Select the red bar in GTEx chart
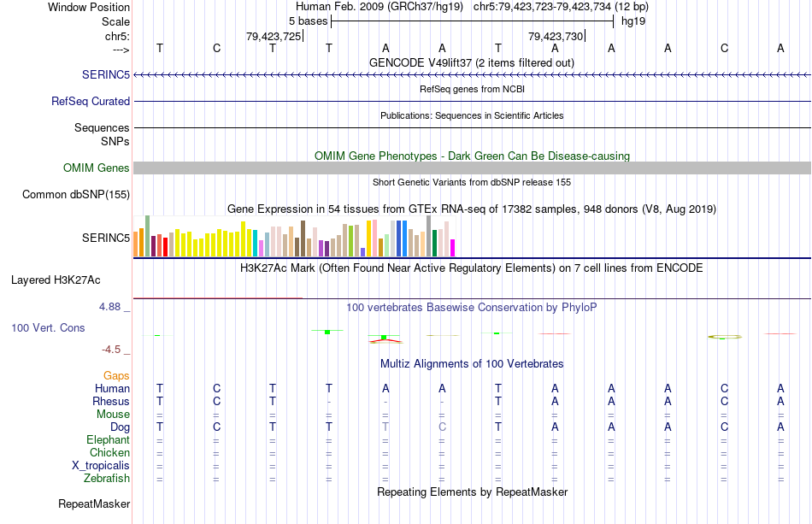The image size is (812, 524). (x=165, y=247)
